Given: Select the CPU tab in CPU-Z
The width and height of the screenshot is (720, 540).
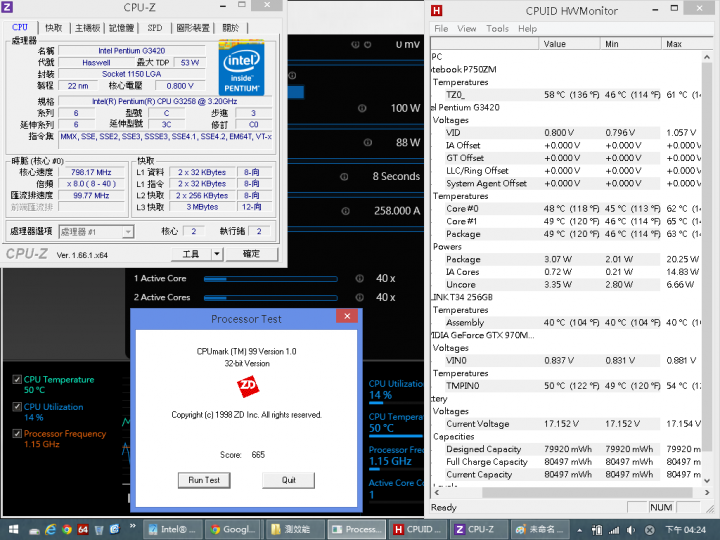Looking at the screenshot, I should 20,28.
